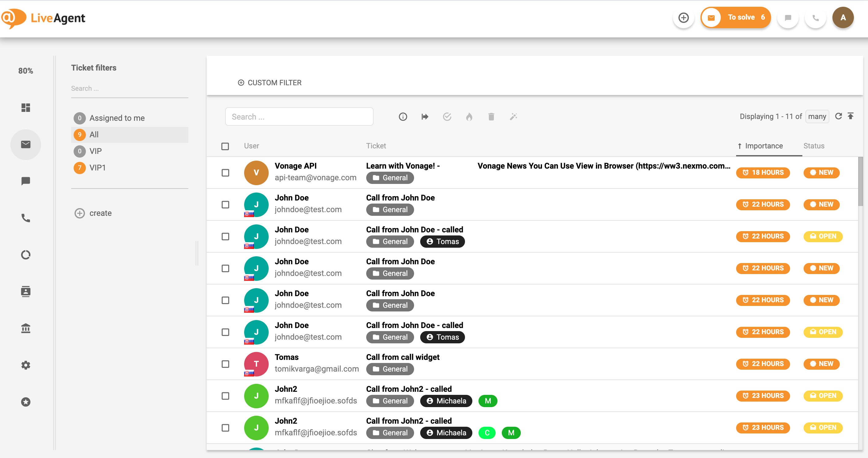Select the transfer ticket arrow icon
The image size is (868, 458).
coord(425,116)
